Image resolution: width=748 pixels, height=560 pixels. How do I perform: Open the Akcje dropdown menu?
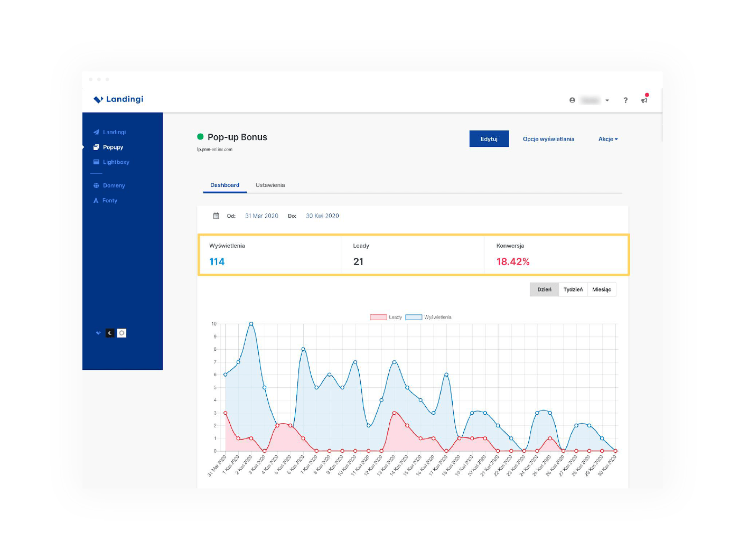(607, 139)
